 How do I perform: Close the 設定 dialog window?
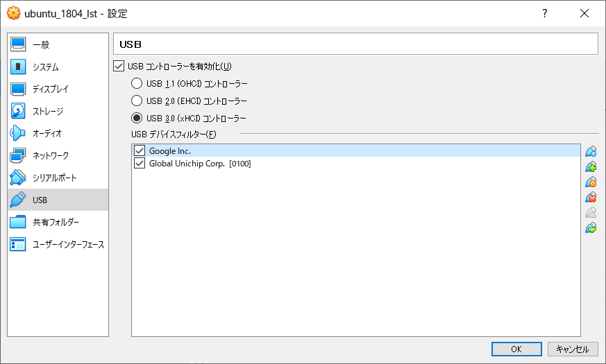point(584,13)
